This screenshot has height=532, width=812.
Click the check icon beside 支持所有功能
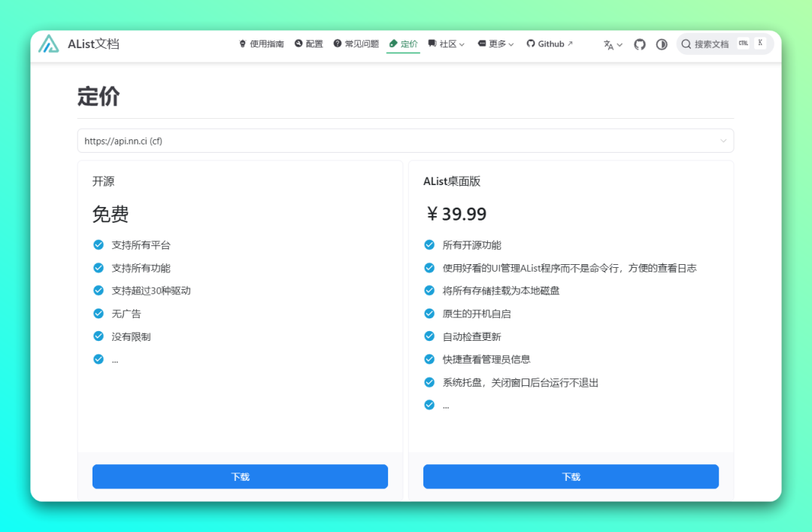pos(98,268)
